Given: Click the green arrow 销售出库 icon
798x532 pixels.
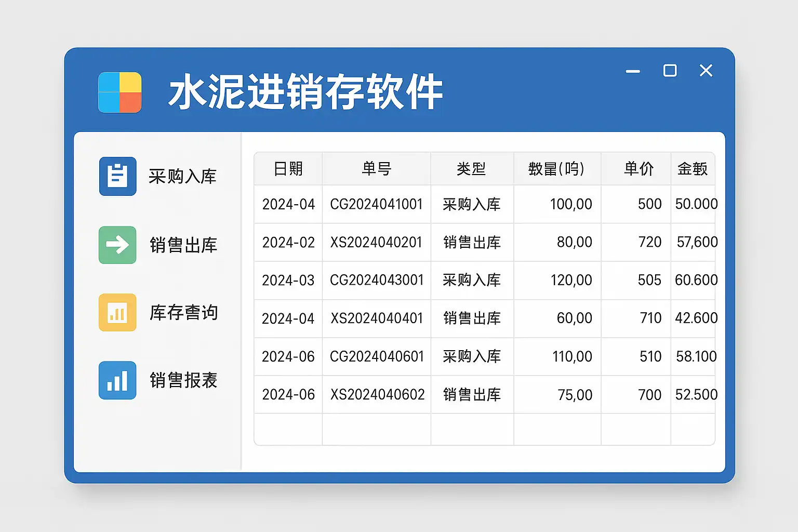Looking at the screenshot, I should point(117,245).
